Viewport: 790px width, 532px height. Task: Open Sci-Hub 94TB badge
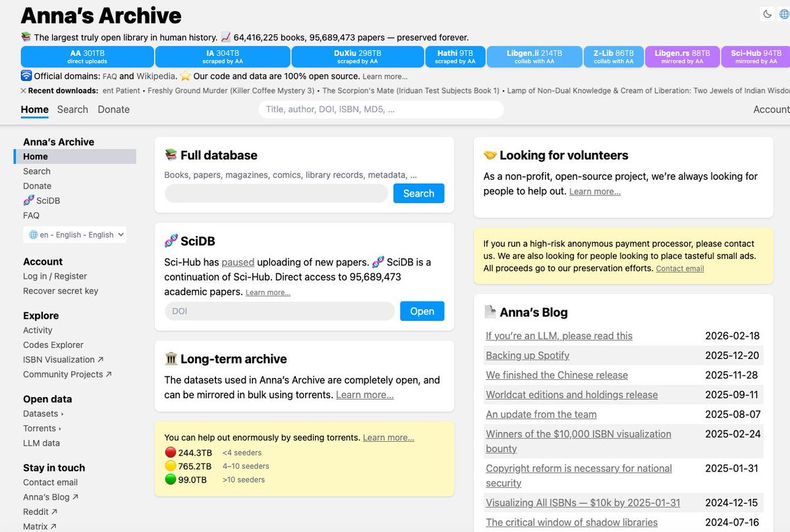756,57
